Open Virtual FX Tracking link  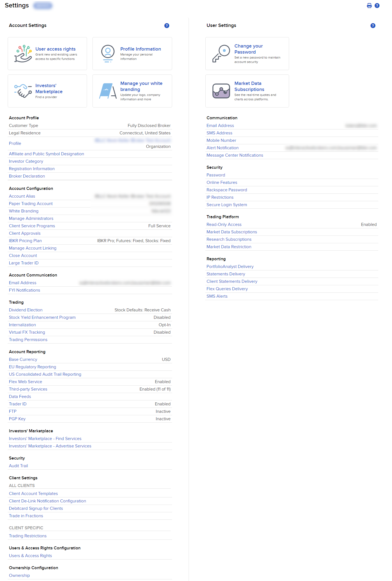pyautogui.click(x=27, y=332)
